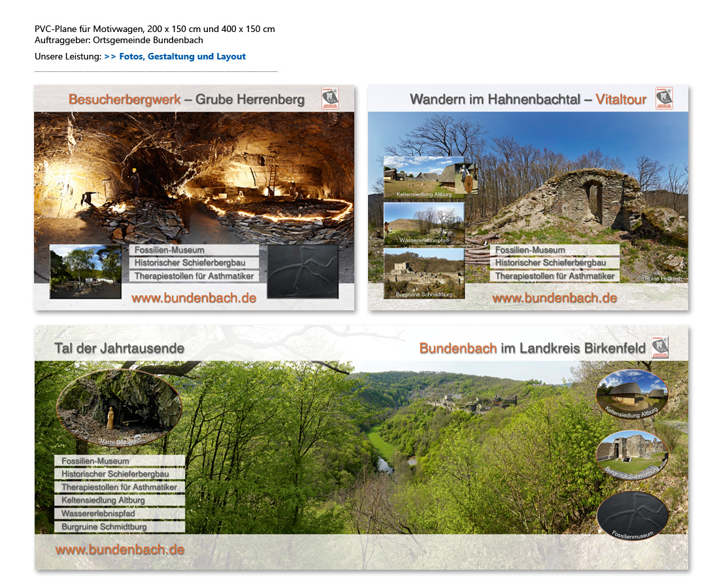Click the 'Tal der Jahrtausende' heading
The height and width of the screenshot is (588, 719).
119,348
